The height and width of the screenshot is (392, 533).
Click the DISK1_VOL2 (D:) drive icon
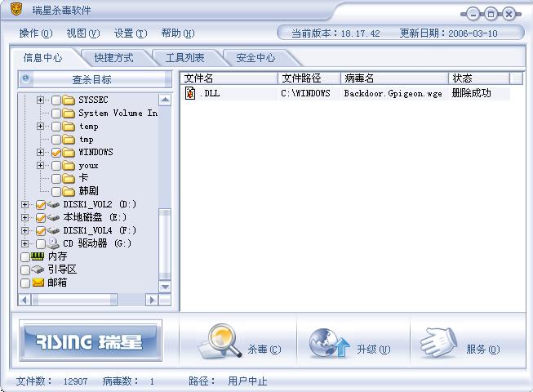coord(53,204)
